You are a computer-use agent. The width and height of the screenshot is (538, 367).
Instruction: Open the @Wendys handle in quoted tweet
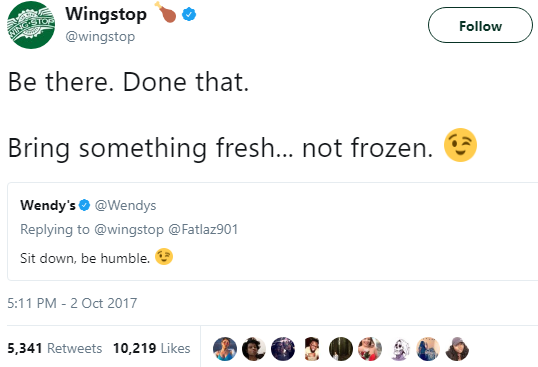tap(125, 205)
